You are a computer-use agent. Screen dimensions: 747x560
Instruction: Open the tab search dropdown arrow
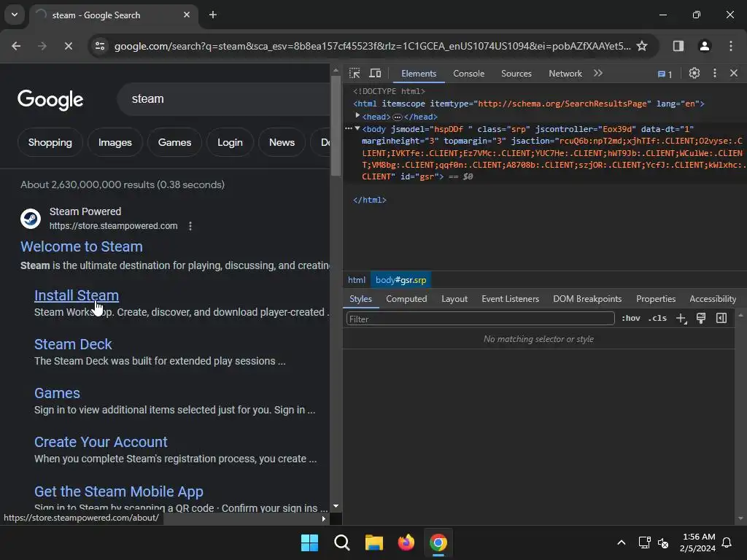pyautogui.click(x=15, y=15)
